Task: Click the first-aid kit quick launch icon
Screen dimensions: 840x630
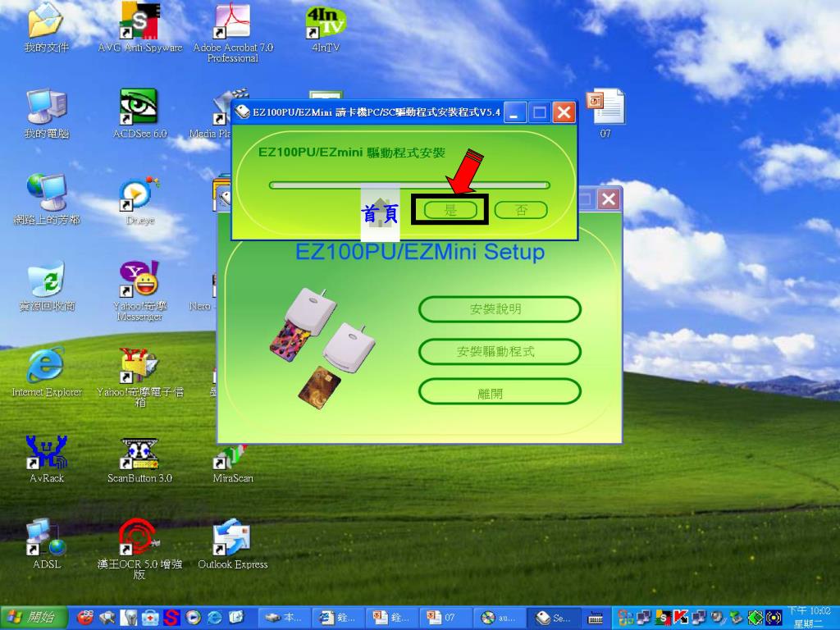Action: (150, 618)
